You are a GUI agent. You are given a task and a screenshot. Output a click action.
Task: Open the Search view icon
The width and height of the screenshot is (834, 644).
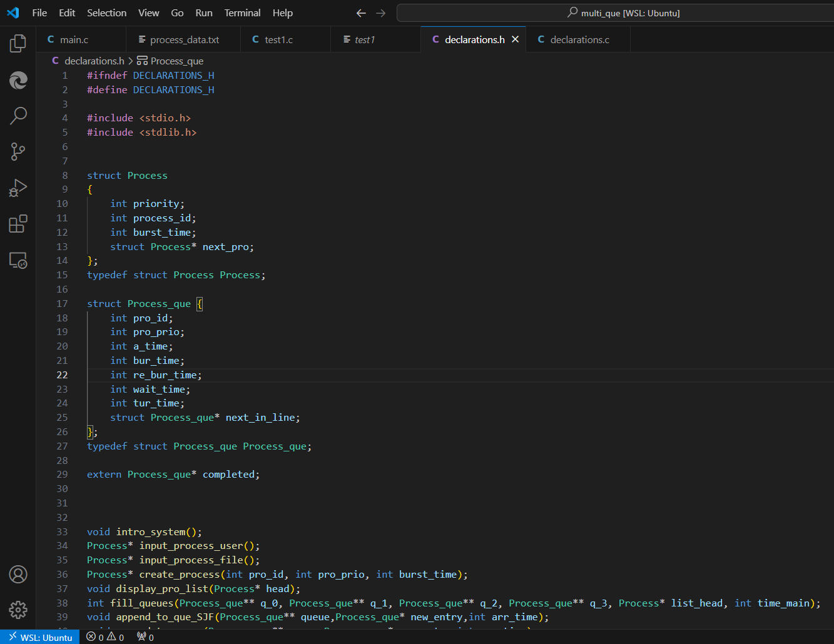(x=18, y=115)
